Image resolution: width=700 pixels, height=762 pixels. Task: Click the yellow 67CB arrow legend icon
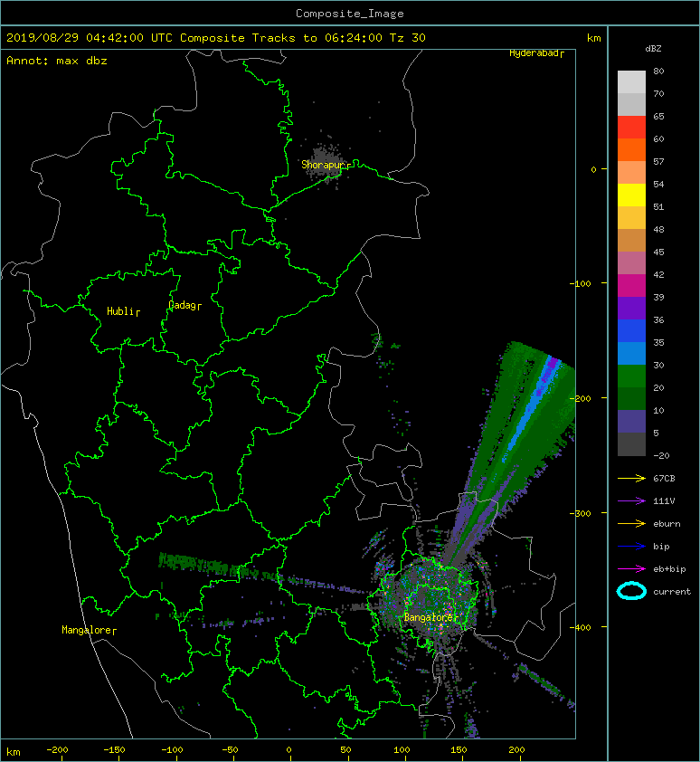631,478
